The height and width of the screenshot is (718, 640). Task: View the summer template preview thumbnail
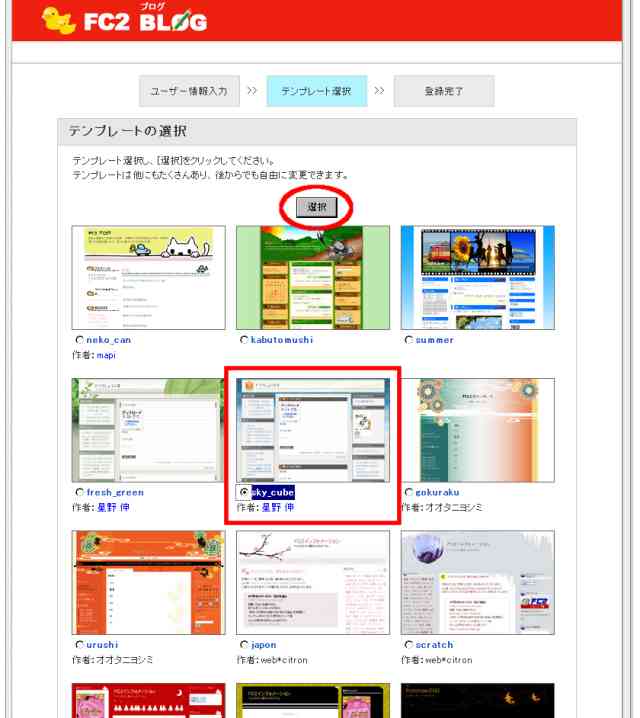[477, 277]
